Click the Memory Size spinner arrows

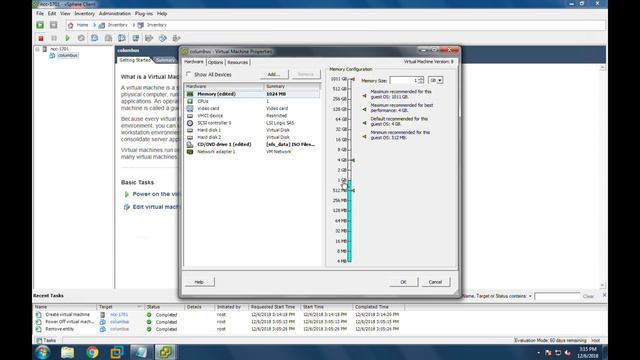click(421, 80)
